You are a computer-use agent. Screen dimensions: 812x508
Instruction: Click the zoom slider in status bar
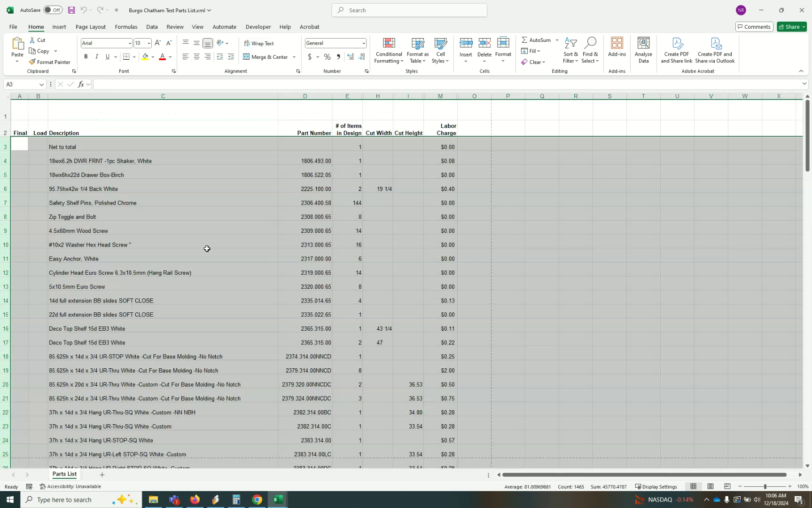tap(765, 486)
